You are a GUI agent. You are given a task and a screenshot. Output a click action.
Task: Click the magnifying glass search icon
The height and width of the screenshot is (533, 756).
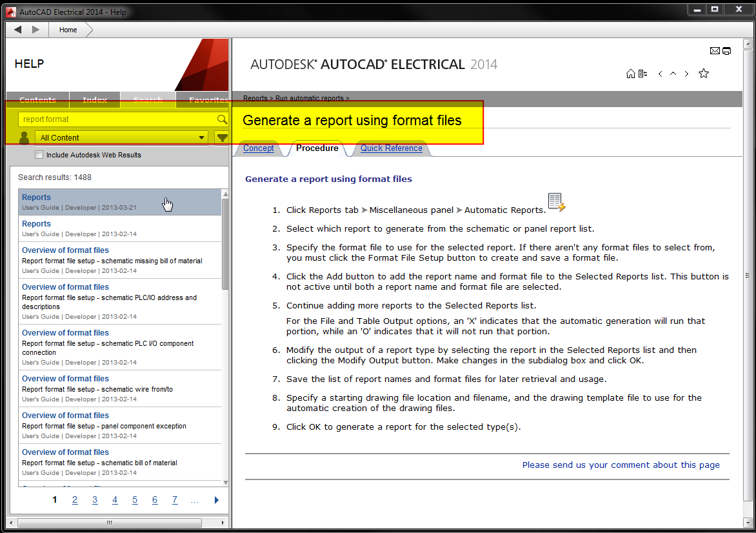(222, 119)
